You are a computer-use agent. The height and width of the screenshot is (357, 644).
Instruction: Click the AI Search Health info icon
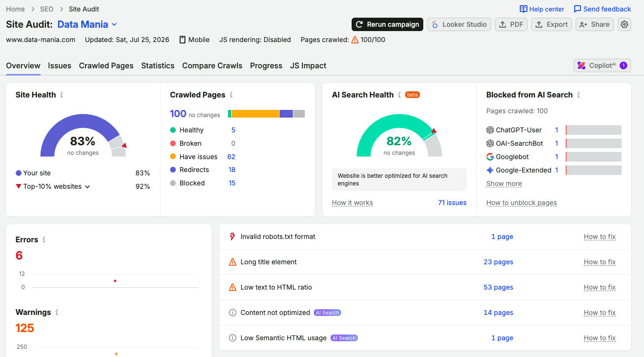399,95
